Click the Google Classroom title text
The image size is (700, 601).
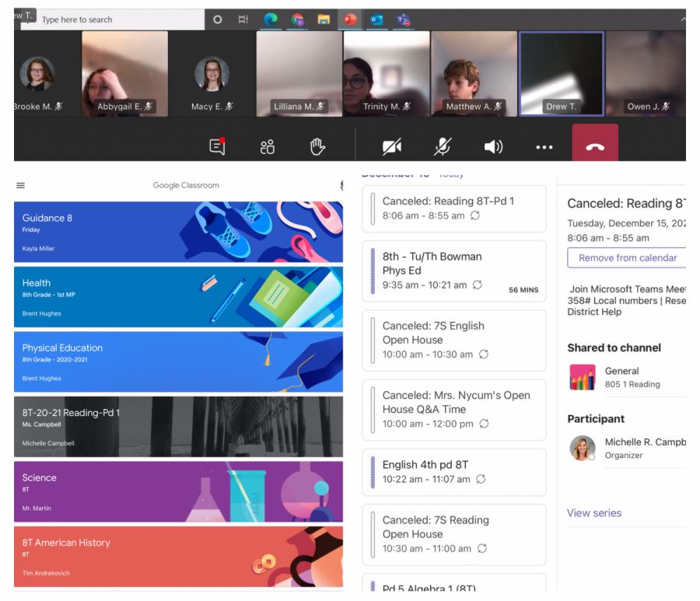(186, 185)
